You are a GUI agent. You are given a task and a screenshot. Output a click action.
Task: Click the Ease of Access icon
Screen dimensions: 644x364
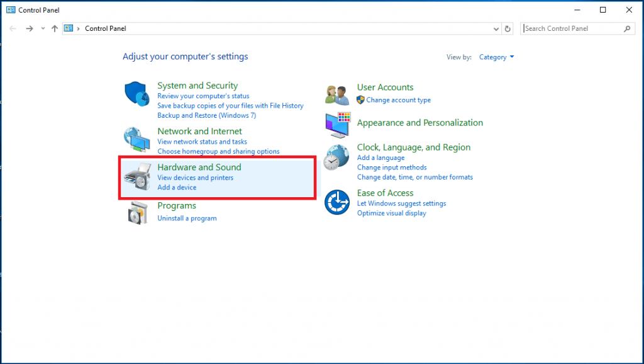click(337, 202)
